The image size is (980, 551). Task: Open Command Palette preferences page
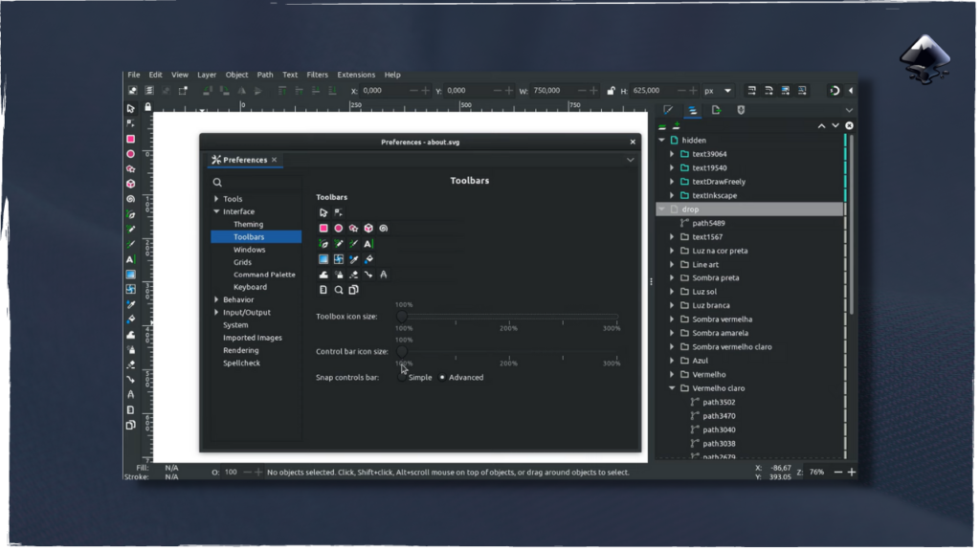click(264, 275)
